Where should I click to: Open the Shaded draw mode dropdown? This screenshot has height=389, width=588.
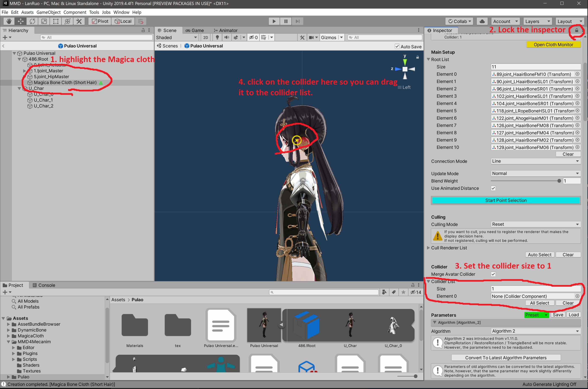176,37
